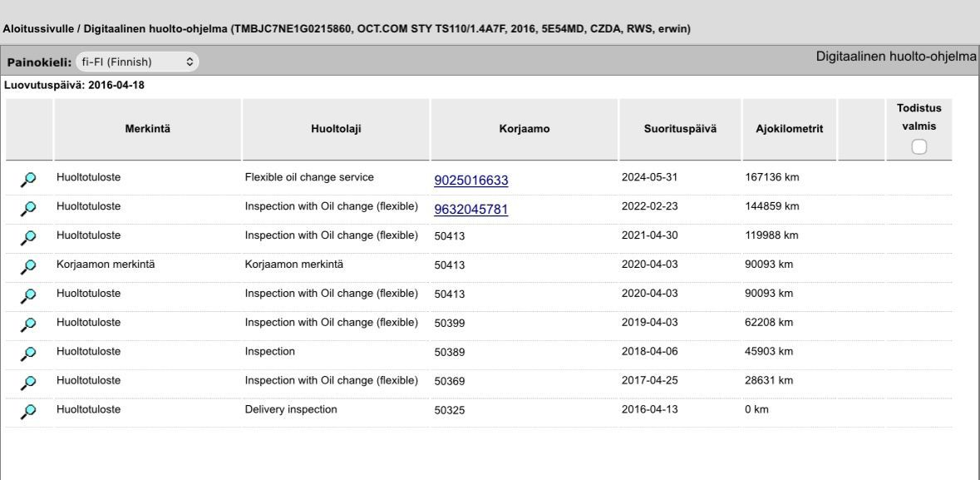Select the Huoltolaji column header
980x480 pixels.
tap(336, 129)
